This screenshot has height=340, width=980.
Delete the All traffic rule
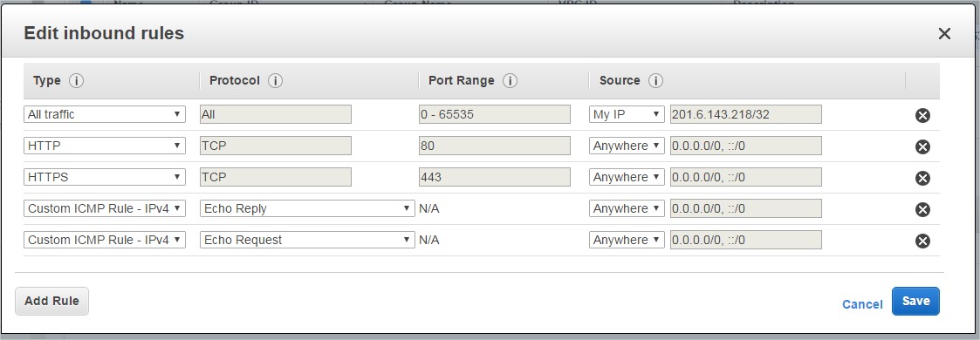922,115
